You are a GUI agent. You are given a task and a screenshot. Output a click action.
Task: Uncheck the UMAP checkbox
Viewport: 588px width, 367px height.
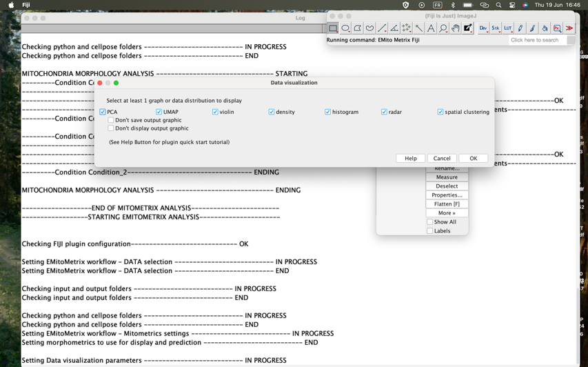[x=159, y=112]
